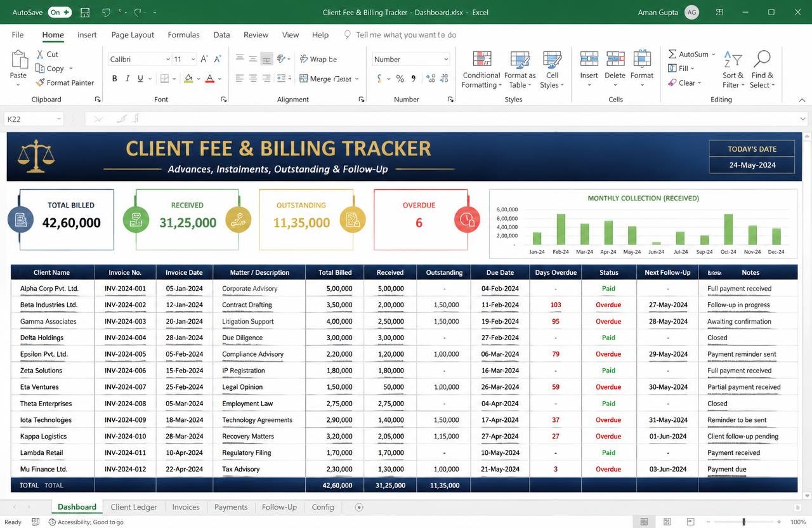Click the Undo arrow in the title bar

[107, 12]
